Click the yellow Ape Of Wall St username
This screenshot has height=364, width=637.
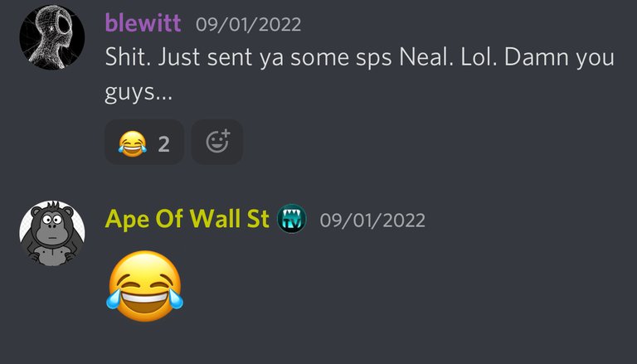(187, 220)
